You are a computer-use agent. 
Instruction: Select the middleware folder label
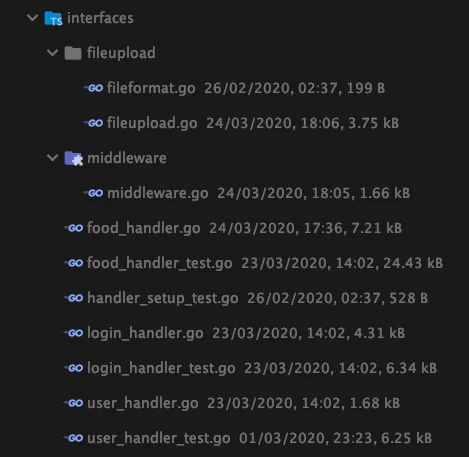pos(127,158)
